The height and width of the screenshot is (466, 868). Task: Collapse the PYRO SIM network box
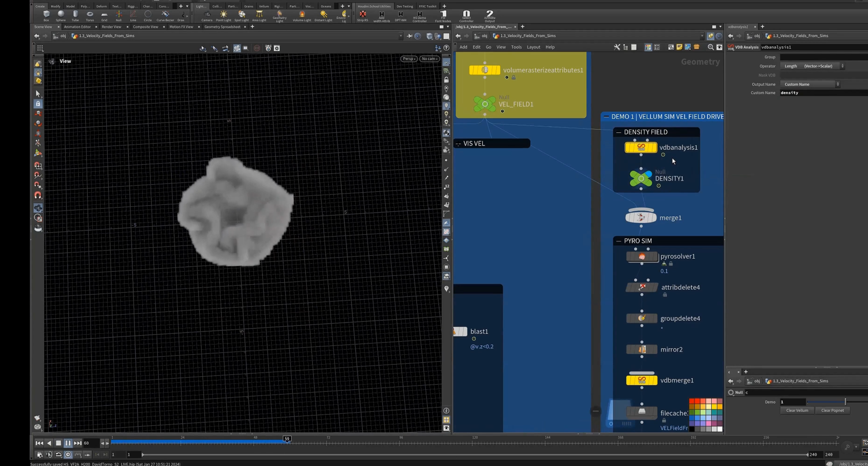click(619, 241)
